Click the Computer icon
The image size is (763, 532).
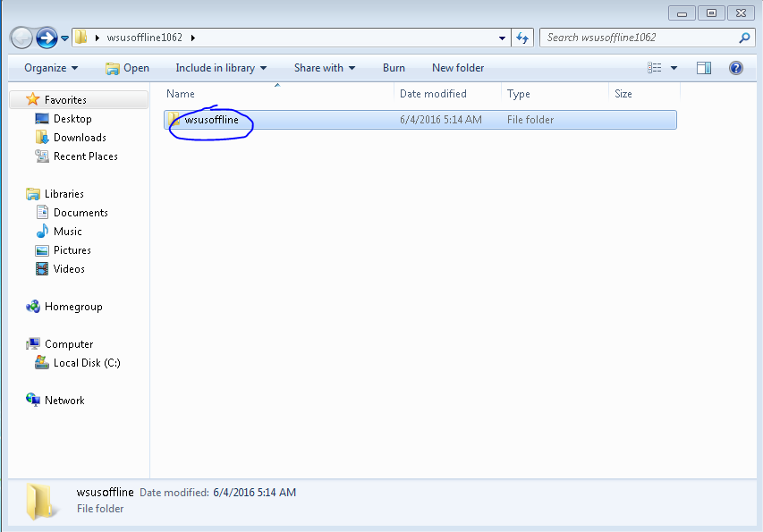(32, 344)
